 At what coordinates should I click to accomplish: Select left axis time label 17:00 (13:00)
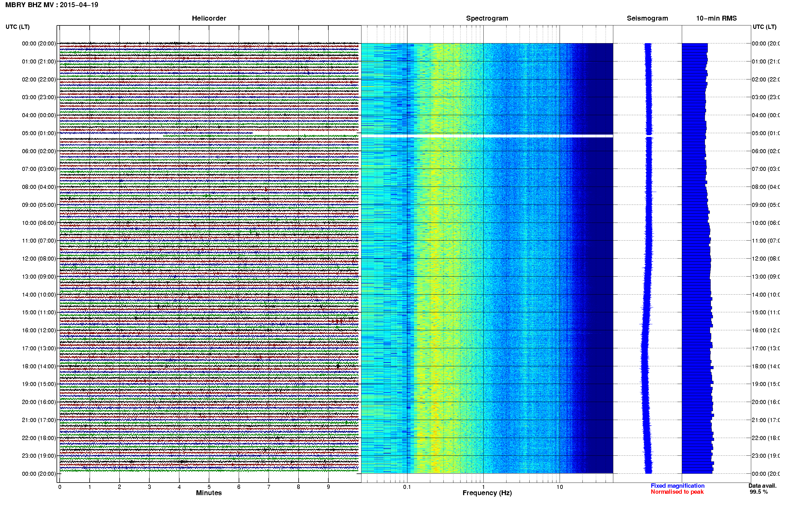tap(39, 348)
